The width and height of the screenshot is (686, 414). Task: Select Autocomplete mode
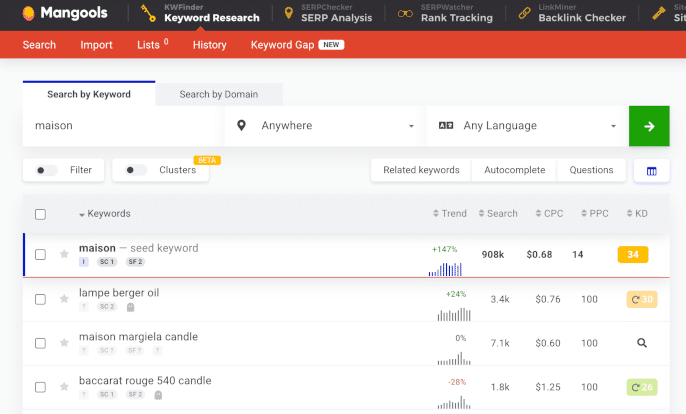[x=514, y=170]
